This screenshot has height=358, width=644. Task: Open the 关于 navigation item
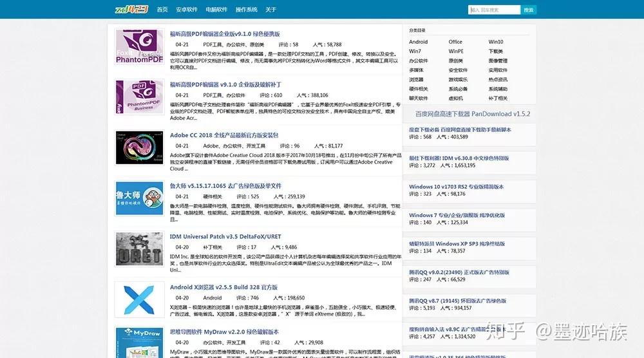(270, 10)
